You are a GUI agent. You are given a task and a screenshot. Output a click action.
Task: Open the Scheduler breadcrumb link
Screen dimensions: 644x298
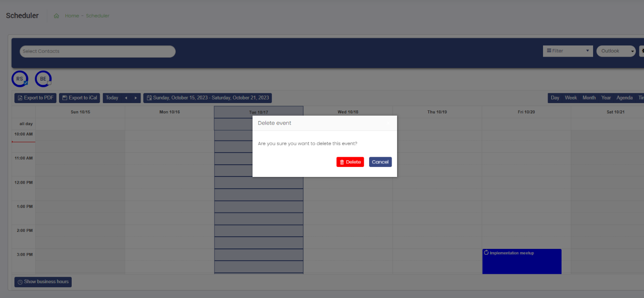(98, 16)
